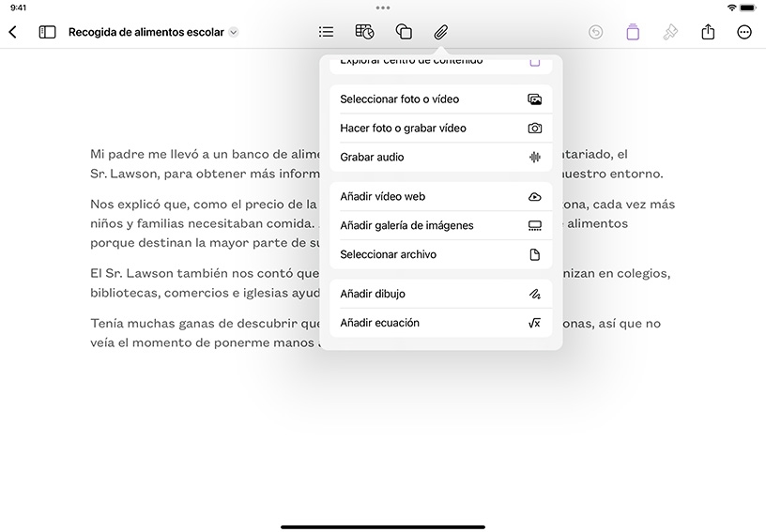Tap the paragraph starting 'Nos explicó que'
Viewport: 766px width, 532px height.
(x=205, y=223)
